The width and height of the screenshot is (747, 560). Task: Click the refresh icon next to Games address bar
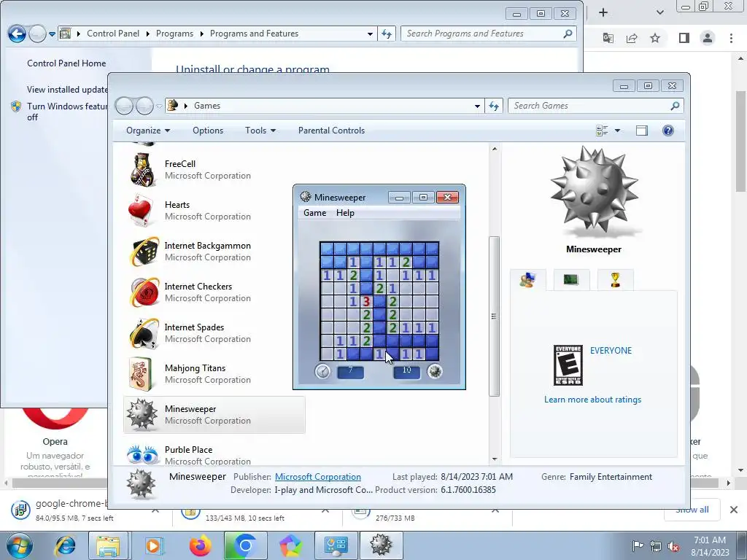(494, 106)
